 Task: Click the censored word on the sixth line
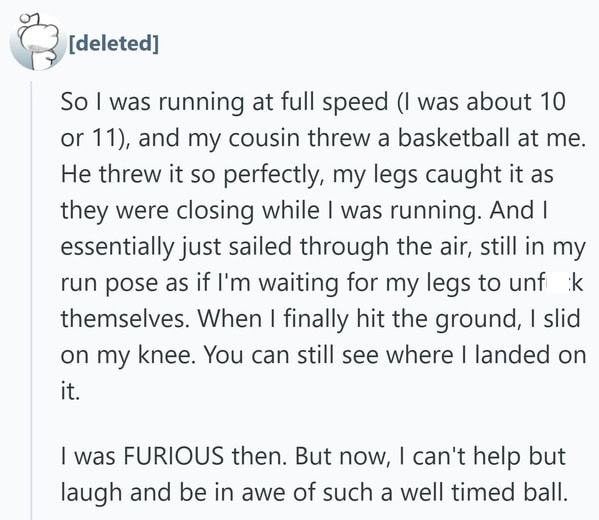pos(546,283)
